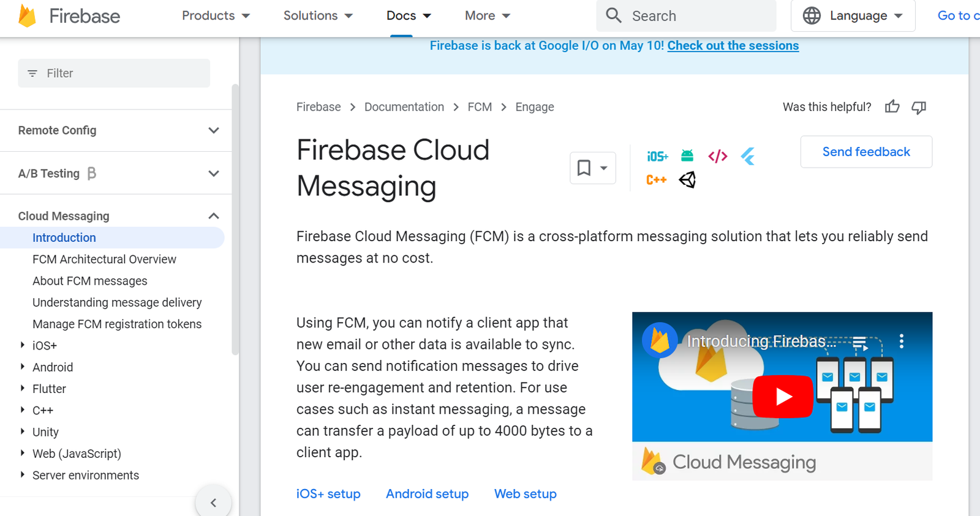Viewport: 980px width, 516px height.
Task: Collapse the left navigation panel
Action: coord(213,503)
